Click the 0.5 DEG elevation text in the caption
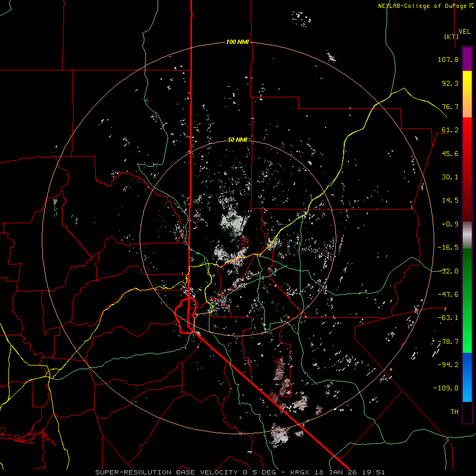The height and width of the screenshot is (476, 476). click(260, 472)
